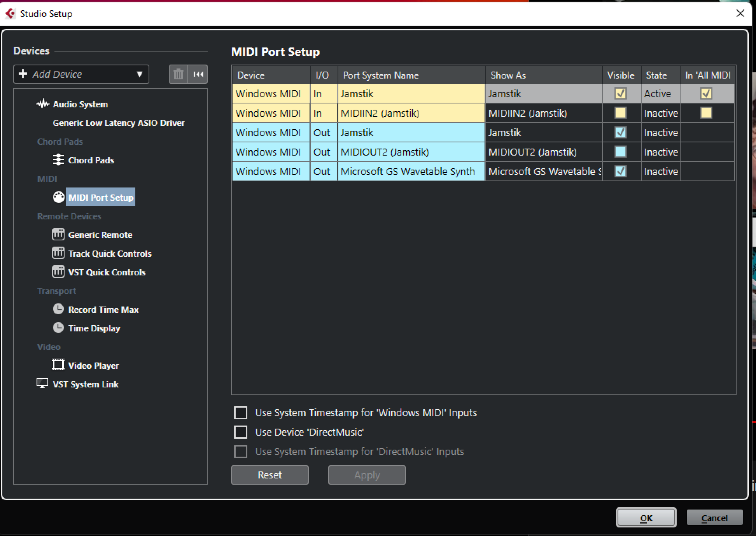The width and height of the screenshot is (756, 536).
Task: Click the Show As column header
Action: coord(544,75)
